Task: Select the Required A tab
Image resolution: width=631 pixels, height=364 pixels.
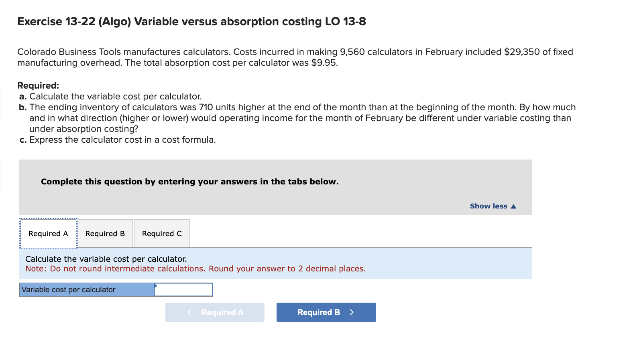Action: point(48,233)
